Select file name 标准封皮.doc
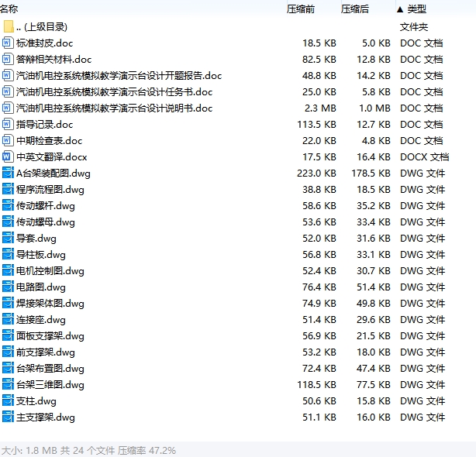 [45, 43]
